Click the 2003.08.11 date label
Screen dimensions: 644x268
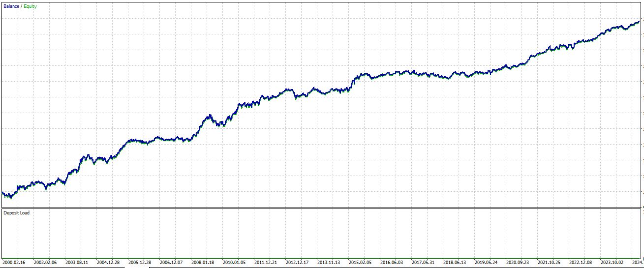tap(77, 263)
